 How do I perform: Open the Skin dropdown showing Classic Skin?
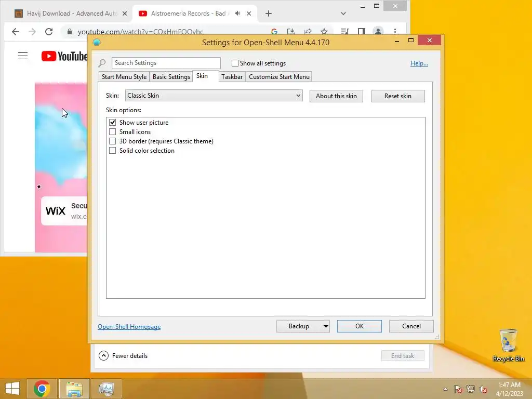(x=214, y=96)
